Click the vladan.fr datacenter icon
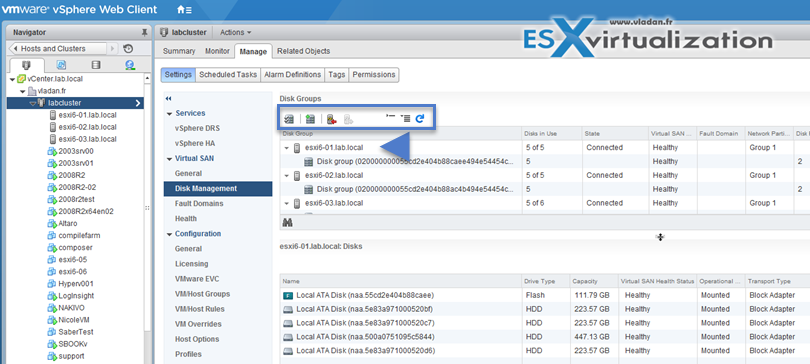Viewport: 810px width, 364px height. (x=32, y=91)
